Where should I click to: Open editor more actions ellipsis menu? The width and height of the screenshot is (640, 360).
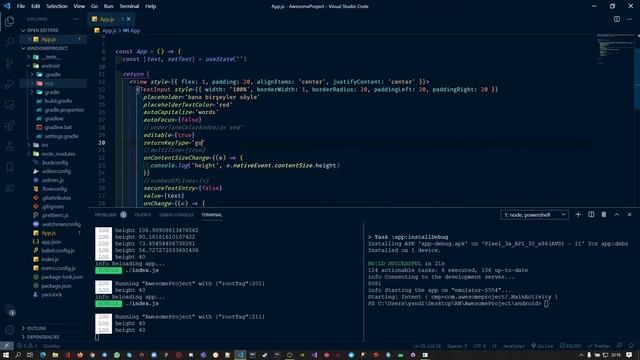tap(629, 19)
